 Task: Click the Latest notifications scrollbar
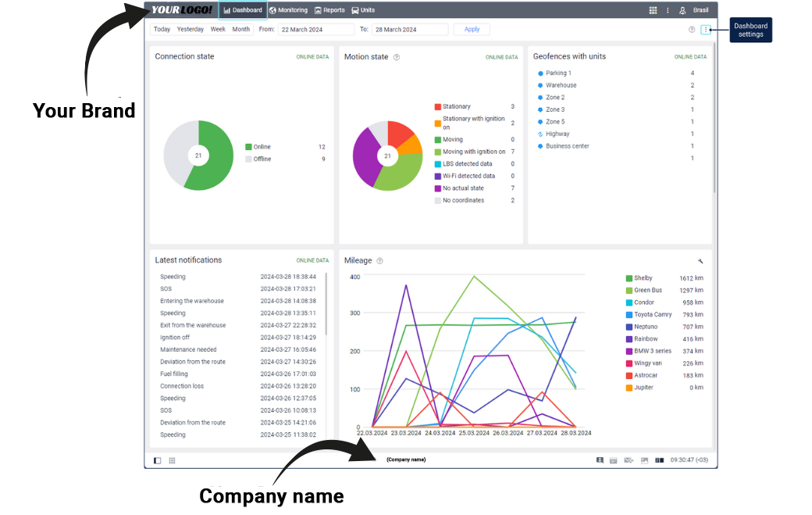click(326, 305)
